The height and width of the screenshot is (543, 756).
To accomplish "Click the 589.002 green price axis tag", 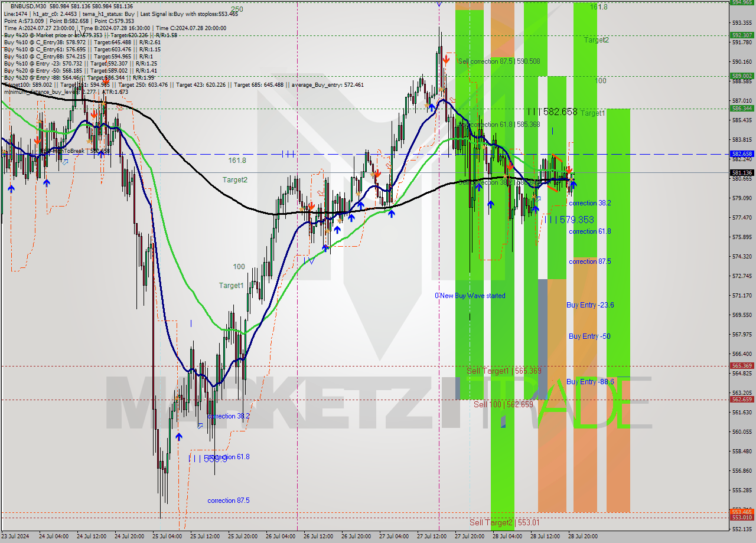I will [742, 76].
